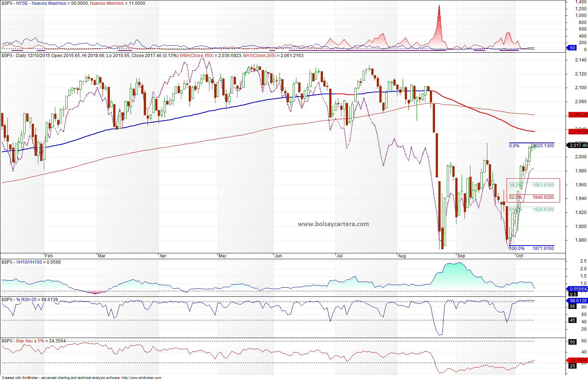This screenshot has height=380, width=588.
Task: Click the 'Sep' month label on the time axis
Action: pos(461,256)
